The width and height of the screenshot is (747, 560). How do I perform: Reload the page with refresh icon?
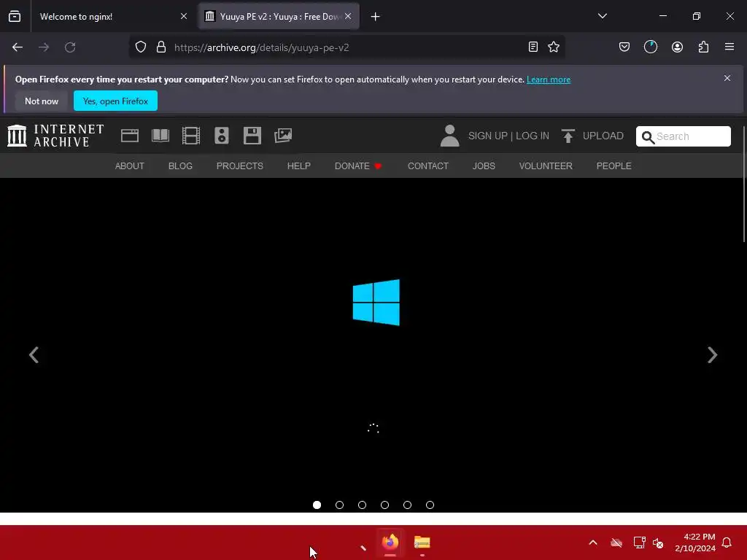tap(70, 47)
